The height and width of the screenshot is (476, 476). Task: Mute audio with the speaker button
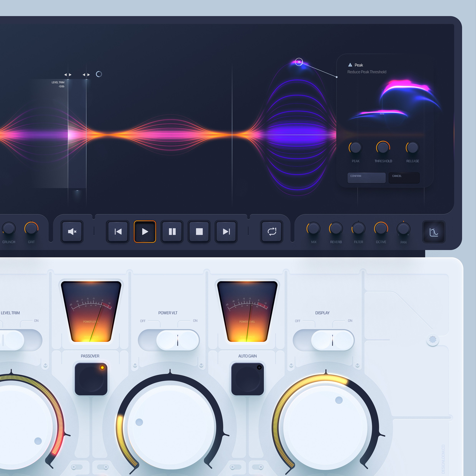point(72,232)
